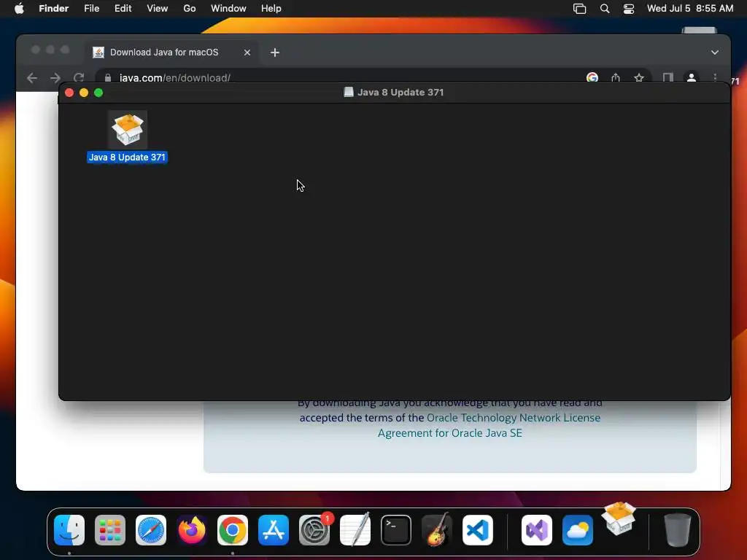Open the Finder application menu
Screen dimensions: 747x560
[54, 9]
